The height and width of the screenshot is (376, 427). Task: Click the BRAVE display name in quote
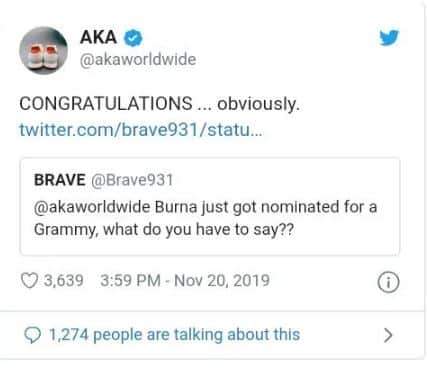pos(60,180)
